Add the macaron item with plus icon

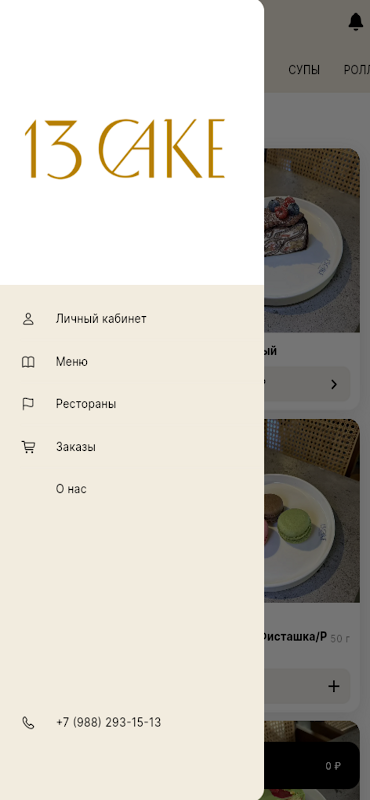pos(334,686)
